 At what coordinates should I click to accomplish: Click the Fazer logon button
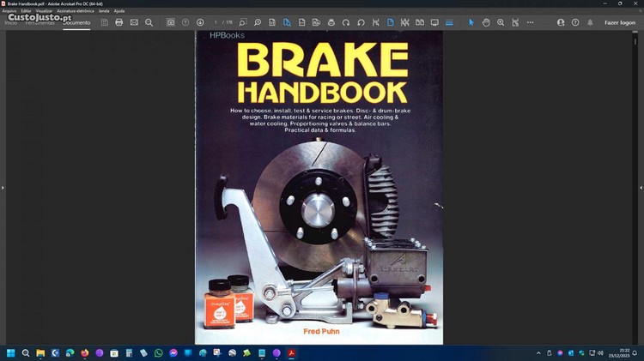point(620,22)
